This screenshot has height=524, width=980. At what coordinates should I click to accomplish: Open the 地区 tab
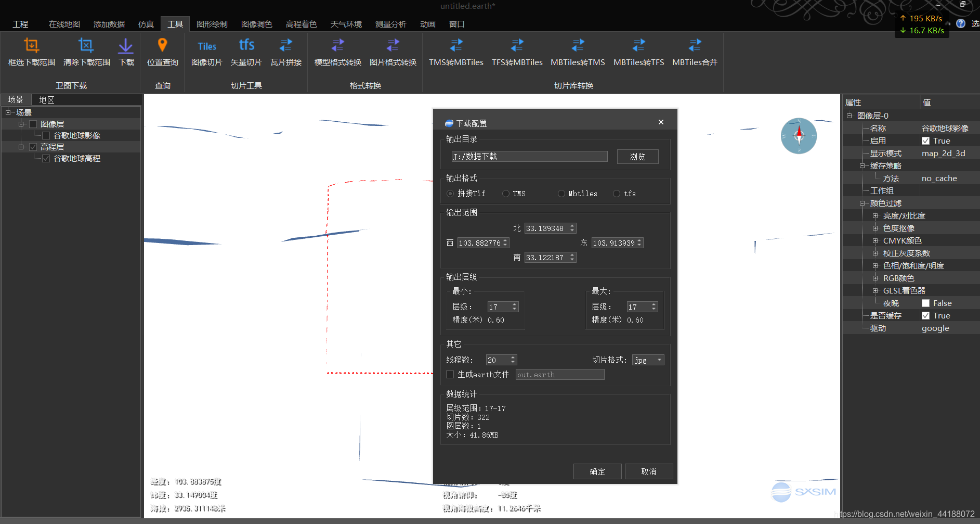coord(46,99)
